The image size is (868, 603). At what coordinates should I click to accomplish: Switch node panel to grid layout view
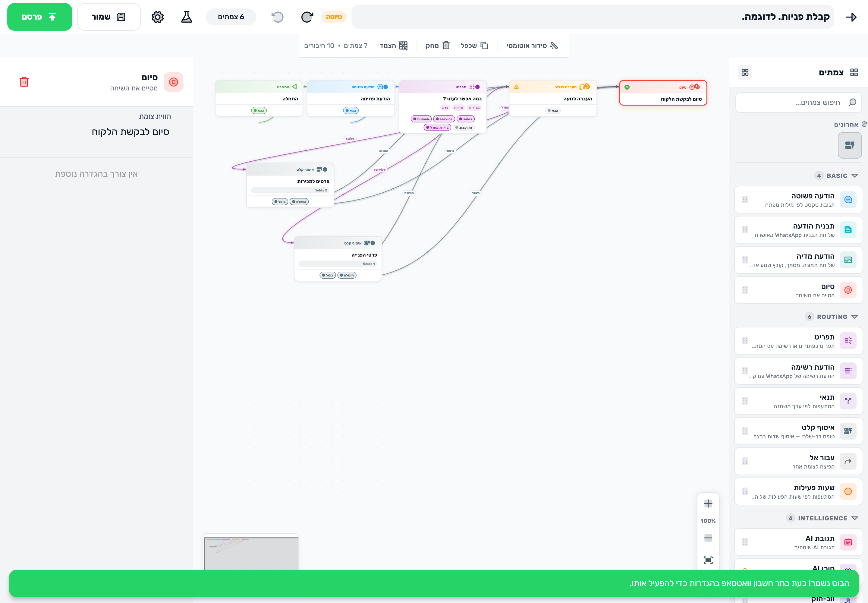[745, 72]
